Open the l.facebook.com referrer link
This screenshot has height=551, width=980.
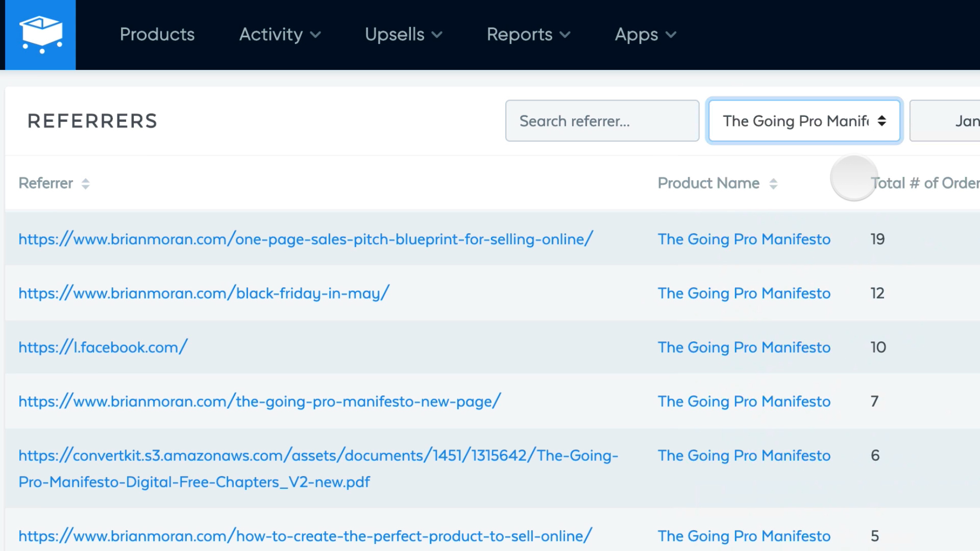(103, 347)
